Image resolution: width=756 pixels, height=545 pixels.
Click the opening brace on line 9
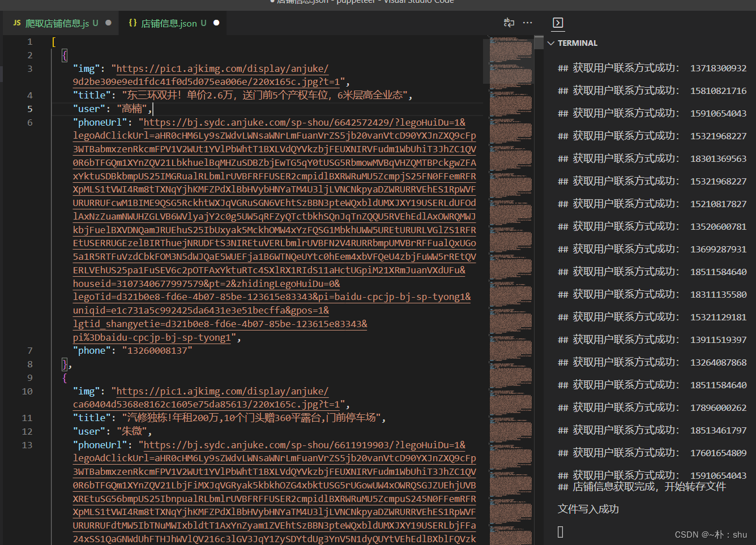[65, 377]
